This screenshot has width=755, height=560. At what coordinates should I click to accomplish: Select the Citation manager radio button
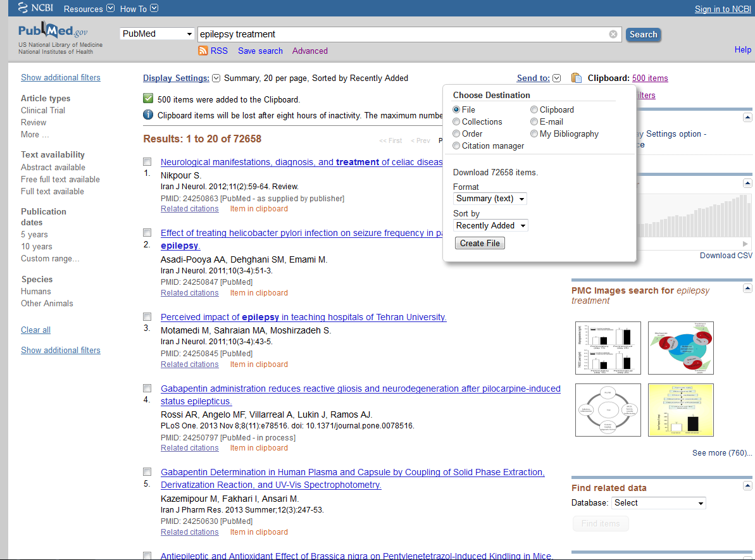pos(456,146)
